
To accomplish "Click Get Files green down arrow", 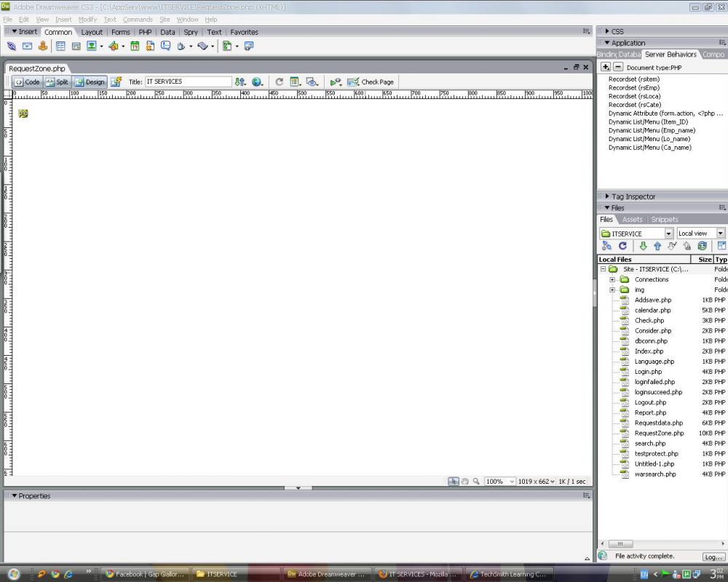I will pos(643,247).
